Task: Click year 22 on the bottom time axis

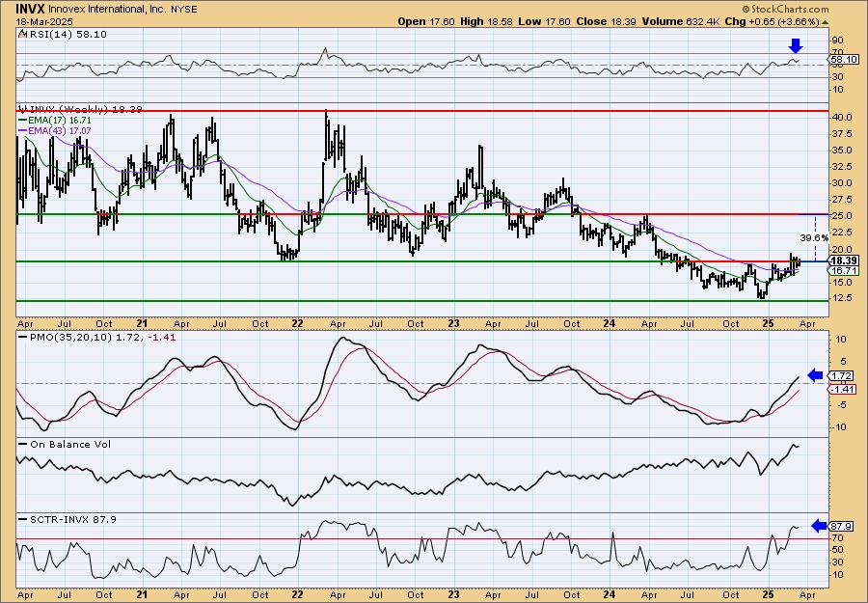Action: pyautogui.click(x=297, y=594)
